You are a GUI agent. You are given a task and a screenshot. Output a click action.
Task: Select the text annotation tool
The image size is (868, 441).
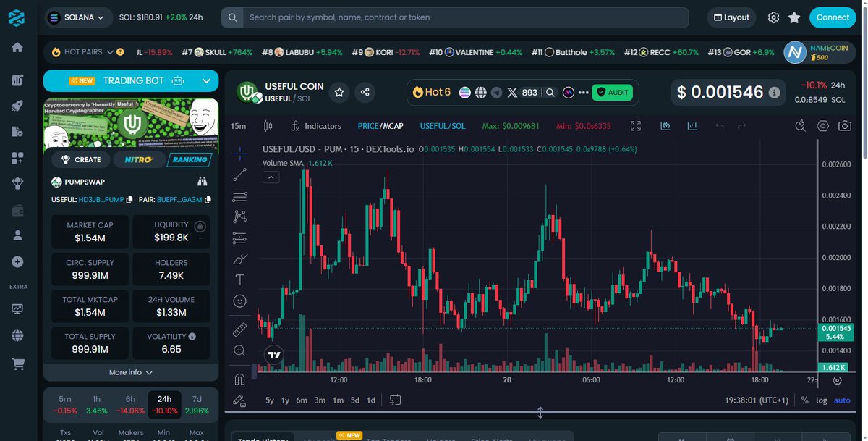(x=240, y=280)
